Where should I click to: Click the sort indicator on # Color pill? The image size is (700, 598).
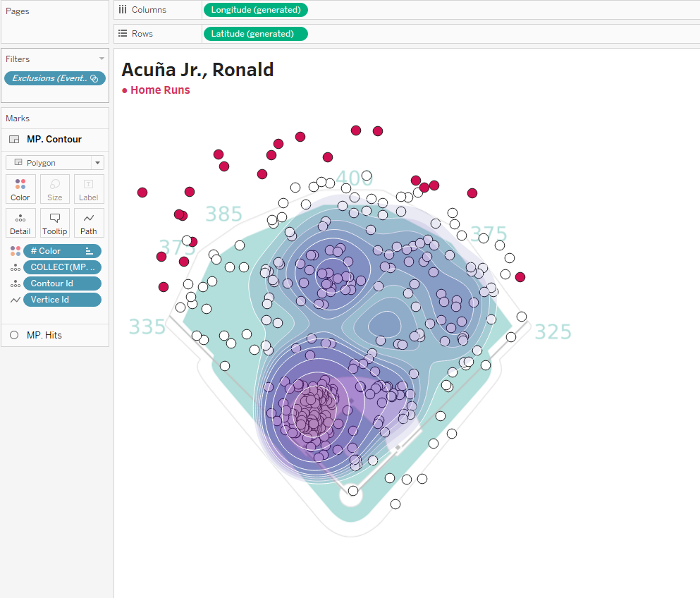pos(90,251)
